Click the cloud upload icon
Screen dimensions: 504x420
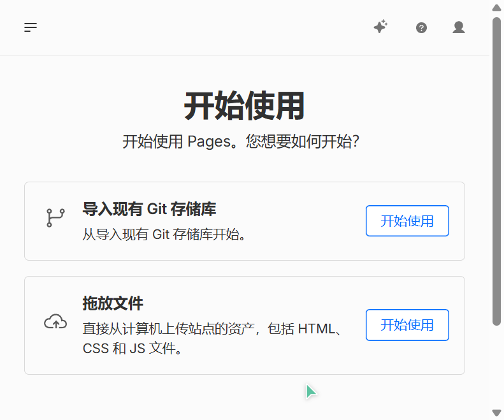pos(55,322)
